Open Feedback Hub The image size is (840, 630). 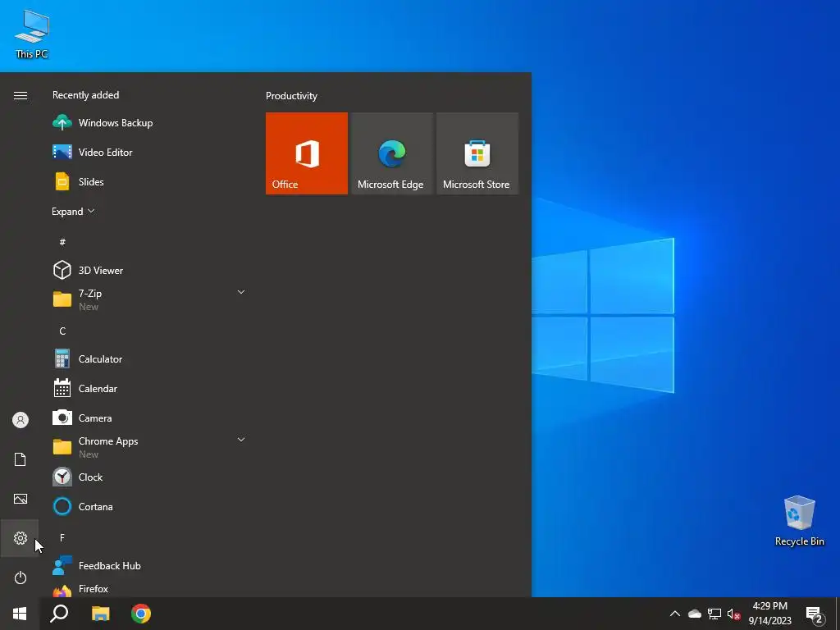pyautogui.click(x=150, y=566)
